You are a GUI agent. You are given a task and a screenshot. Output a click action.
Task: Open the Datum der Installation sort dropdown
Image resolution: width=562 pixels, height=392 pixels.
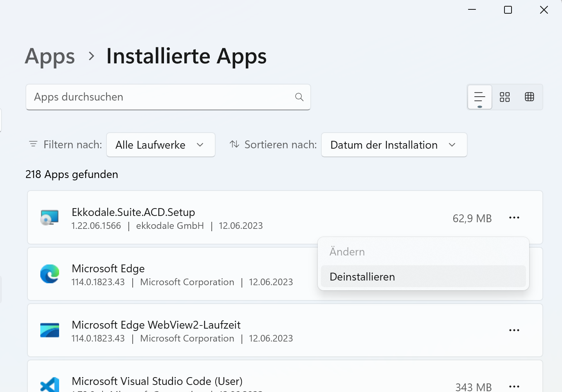(x=394, y=145)
